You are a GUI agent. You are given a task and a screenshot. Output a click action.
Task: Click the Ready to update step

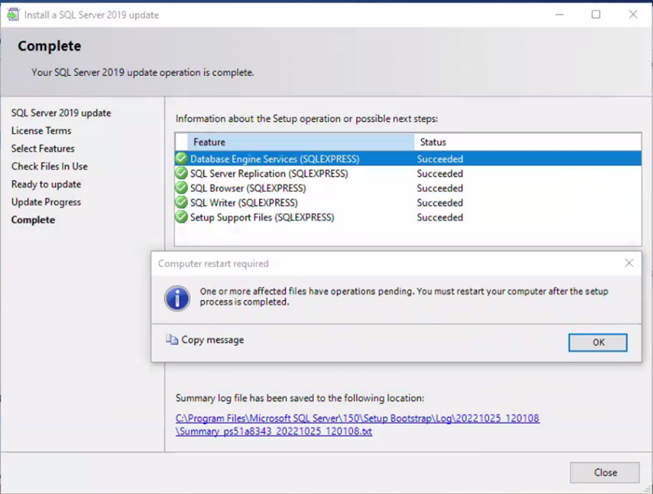pos(46,184)
